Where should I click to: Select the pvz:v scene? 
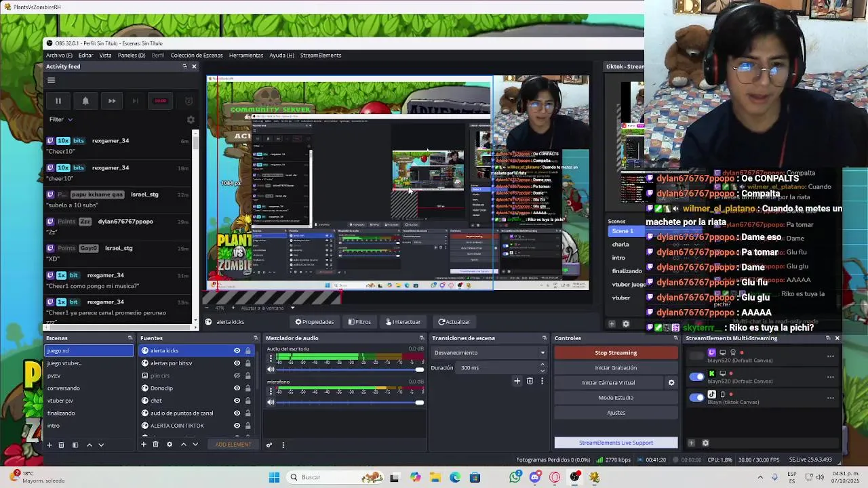click(x=89, y=375)
